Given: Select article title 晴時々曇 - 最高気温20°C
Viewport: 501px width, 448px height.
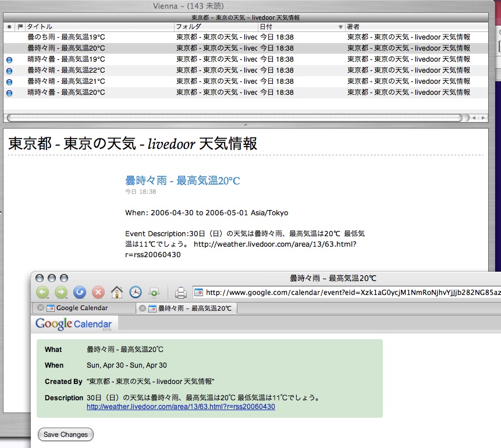Looking at the screenshot, I should click(x=66, y=93).
